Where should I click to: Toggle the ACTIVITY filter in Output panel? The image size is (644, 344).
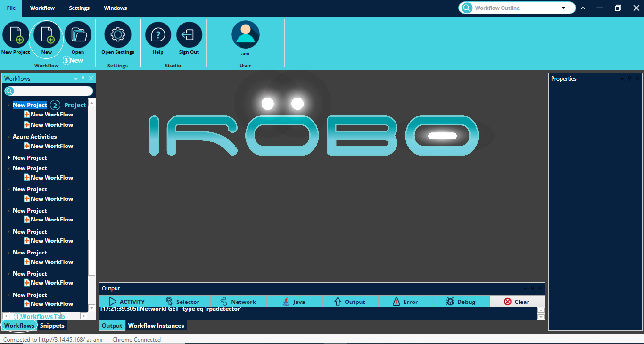[x=127, y=302]
